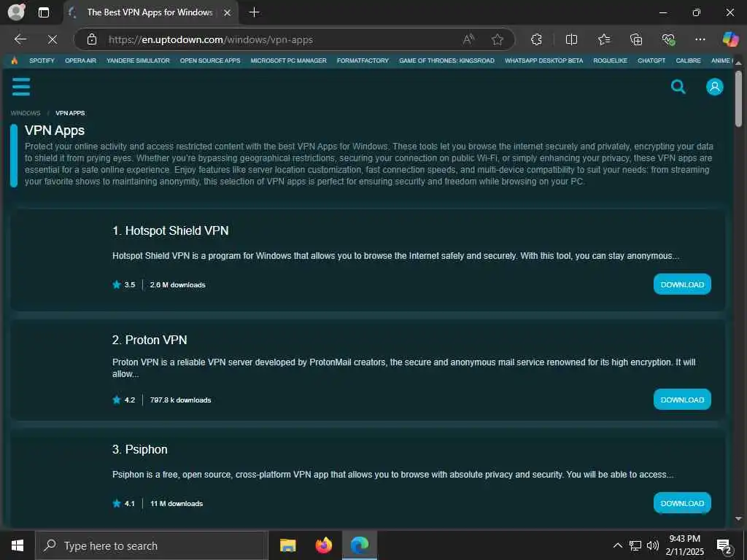Screen dimensions: 747x560
Task: Open volume speaker tray icon
Action: point(653,545)
